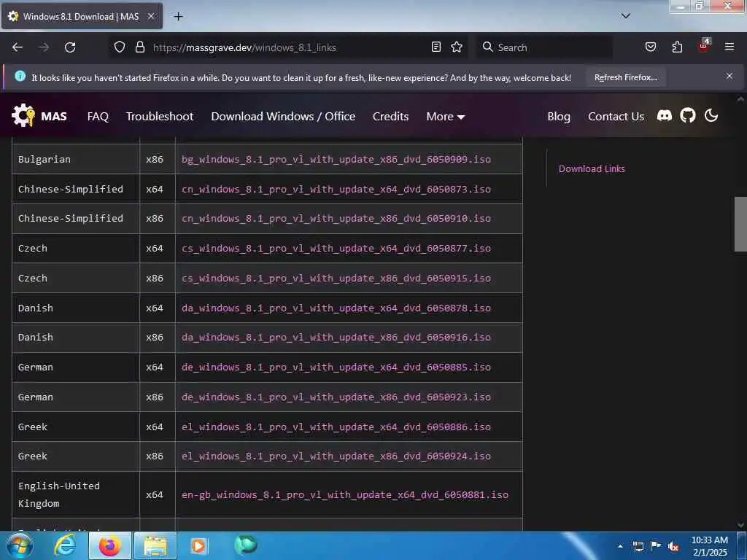Download Bulgarian x86 ISO dvd_6050909

(336, 159)
